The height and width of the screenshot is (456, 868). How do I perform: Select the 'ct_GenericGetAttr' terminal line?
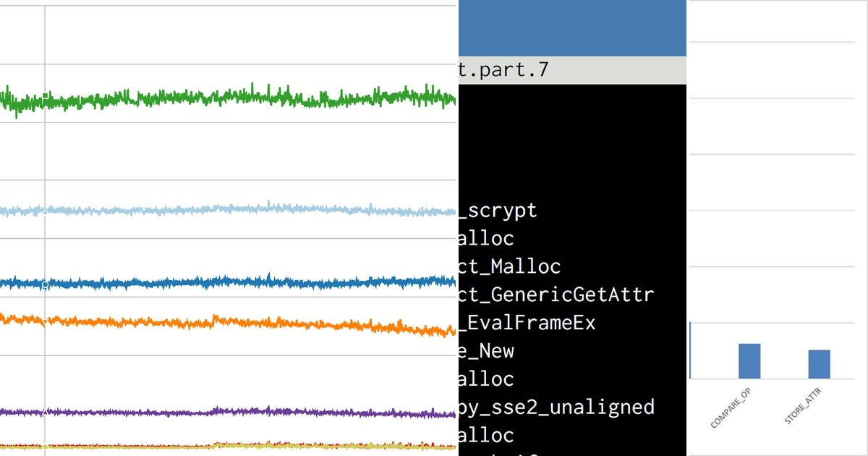point(556,295)
